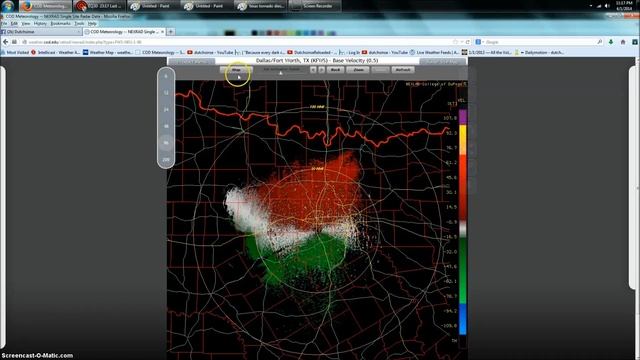The height and width of the screenshot is (360, 640).
Task: Click the weather.cod.edu address bar
Action: coord(237,42)
